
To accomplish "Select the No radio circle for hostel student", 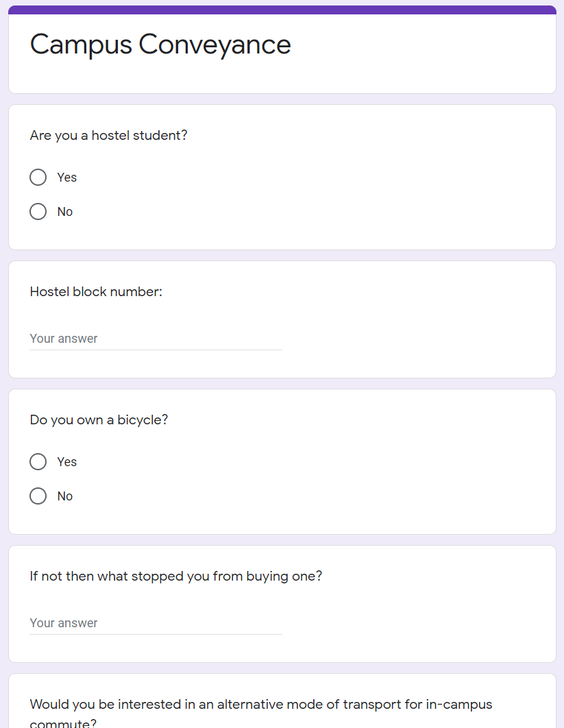I will (38, 212).
